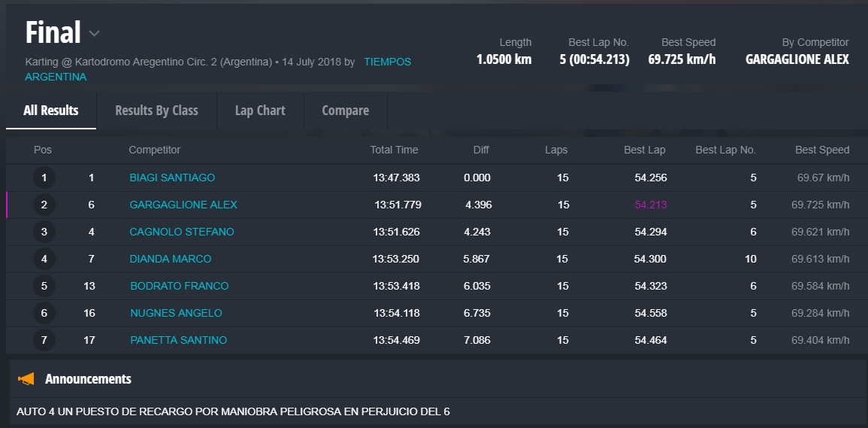Click the purple best lap 54.213
The width and height of the screenshot is (868, 428).
tap(650, 205)
